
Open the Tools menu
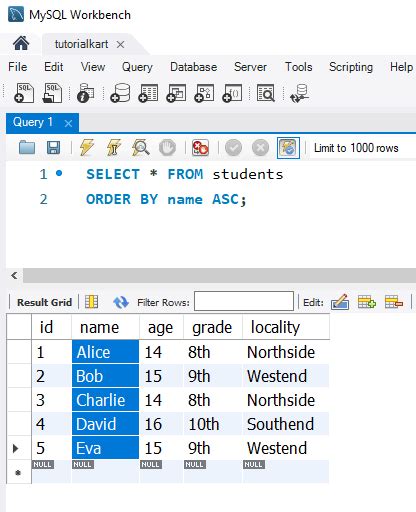pyautogui.click(x=299, y=67)
